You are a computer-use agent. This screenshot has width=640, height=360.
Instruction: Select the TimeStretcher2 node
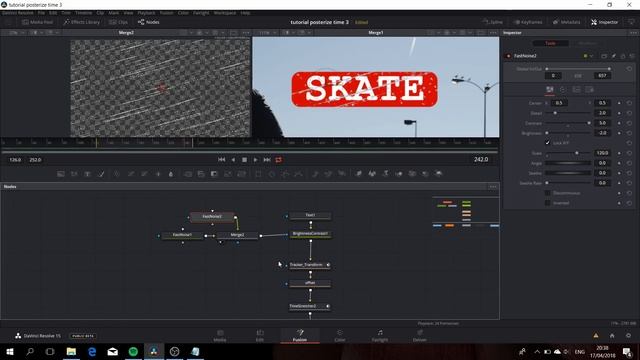(x=310, y=306)
